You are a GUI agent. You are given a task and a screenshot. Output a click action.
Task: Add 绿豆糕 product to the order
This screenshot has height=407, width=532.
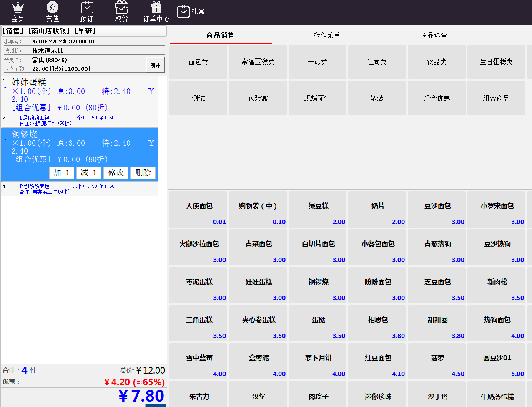tap(318, 210)
